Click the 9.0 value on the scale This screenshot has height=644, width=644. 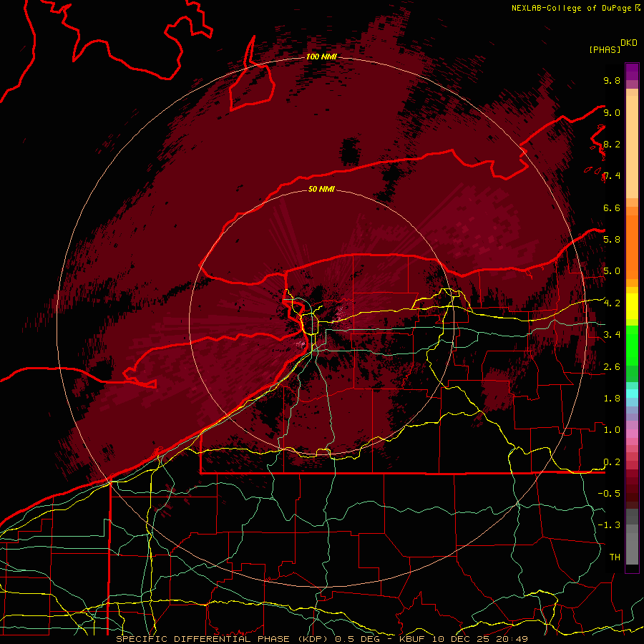tap(612, 112)
